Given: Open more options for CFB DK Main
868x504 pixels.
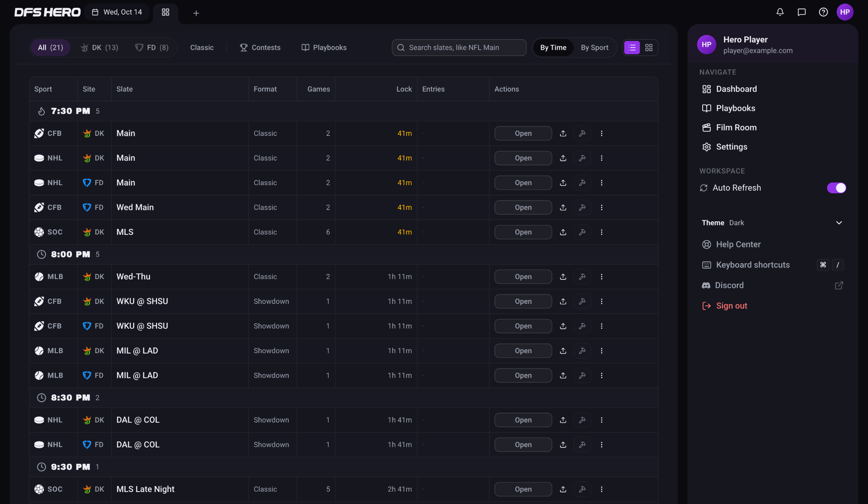Looking at the screenshot, I should click(602, 133).
